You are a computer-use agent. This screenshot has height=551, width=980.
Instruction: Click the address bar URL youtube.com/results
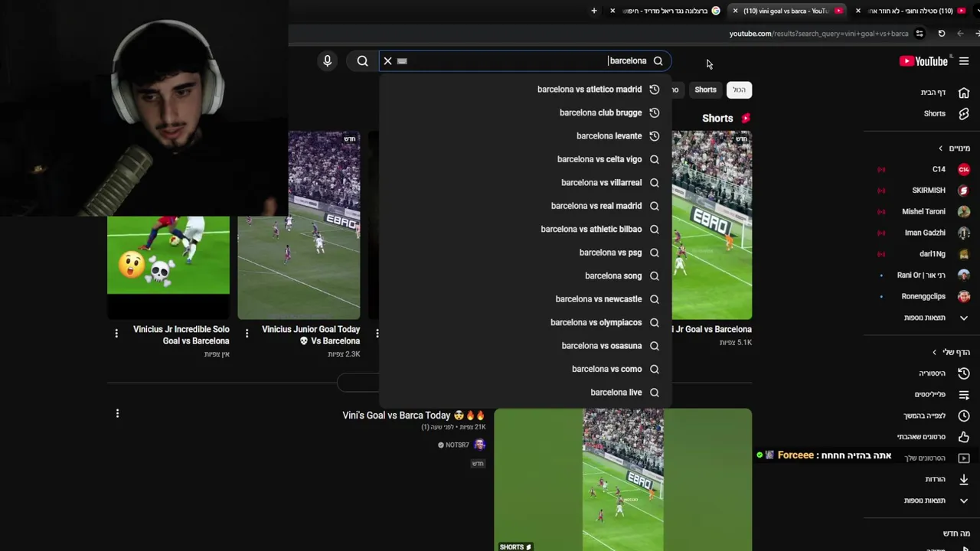click(818, 34)
